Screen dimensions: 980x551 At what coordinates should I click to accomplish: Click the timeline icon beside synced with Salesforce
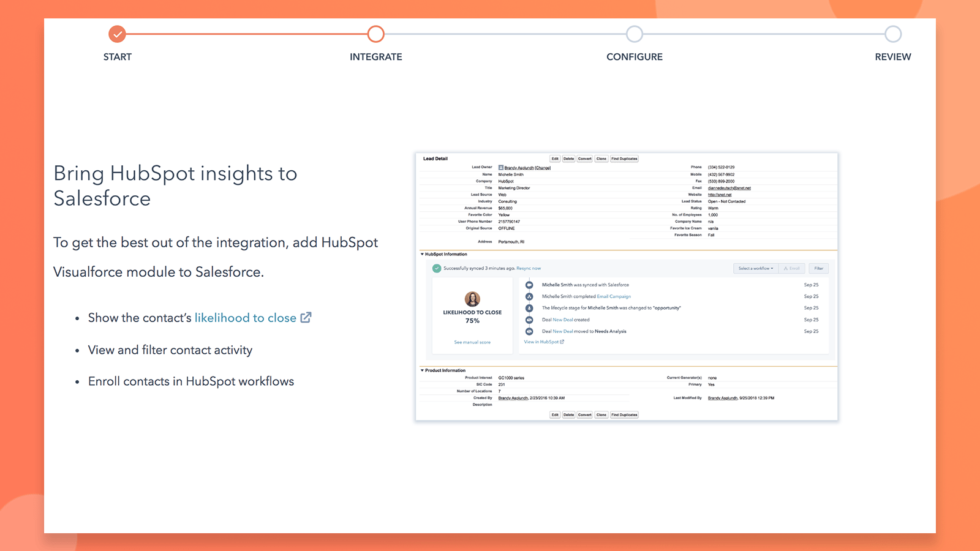tap(529, 285)
